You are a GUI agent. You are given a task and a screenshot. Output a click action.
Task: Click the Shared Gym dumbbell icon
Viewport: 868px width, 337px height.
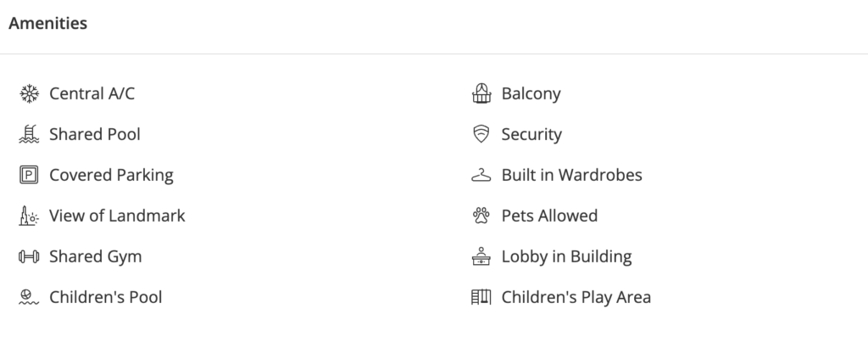[29, 256]
